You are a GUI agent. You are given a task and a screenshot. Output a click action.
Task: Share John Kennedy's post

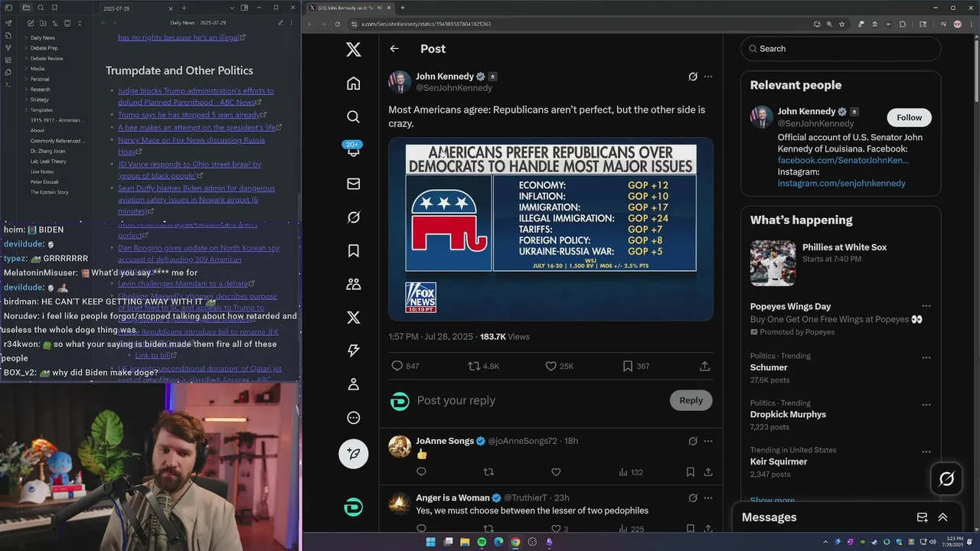pyautogui.click(x=705, y=367)
